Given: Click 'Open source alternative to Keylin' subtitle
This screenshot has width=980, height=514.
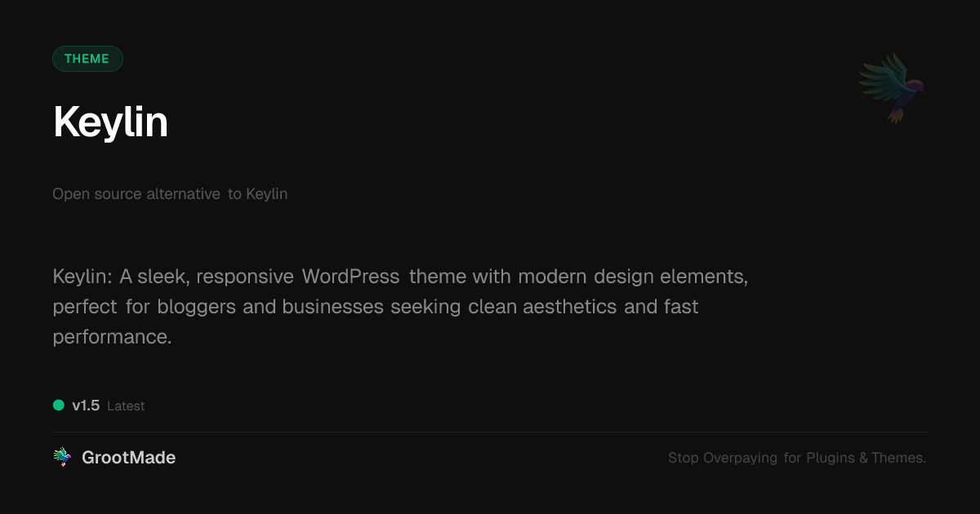Looking at the screenshot, I should (170, 194).
